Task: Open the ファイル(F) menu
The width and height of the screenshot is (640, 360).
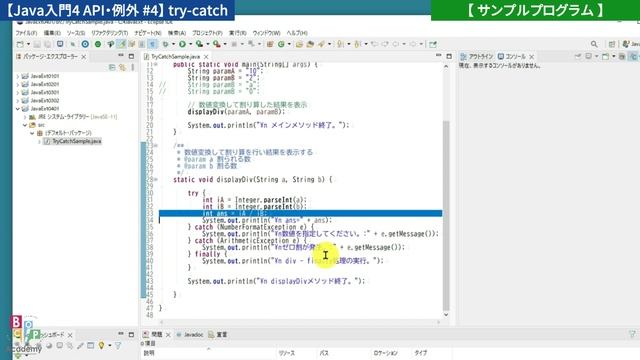Action: pyautogui.click(x=26, y=33)
